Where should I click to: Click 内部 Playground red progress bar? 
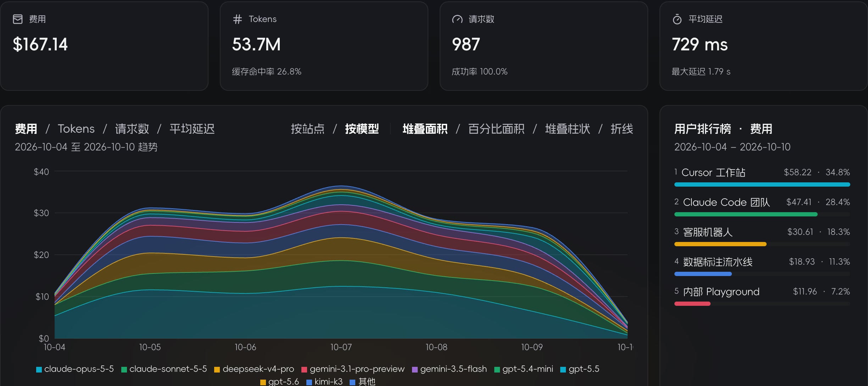tap(692, 304)
